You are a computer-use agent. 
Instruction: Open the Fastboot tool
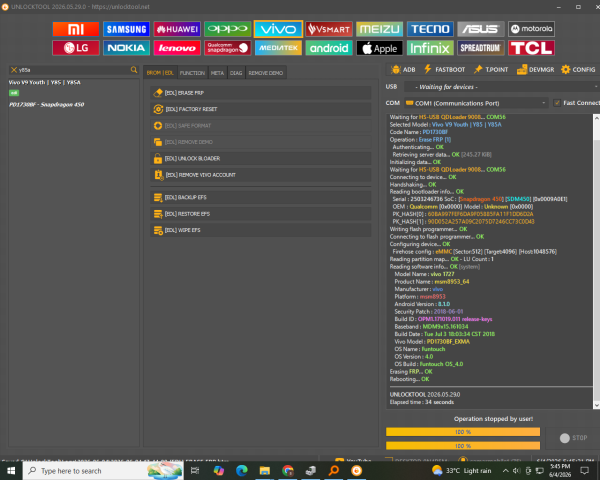pos(444,70)
